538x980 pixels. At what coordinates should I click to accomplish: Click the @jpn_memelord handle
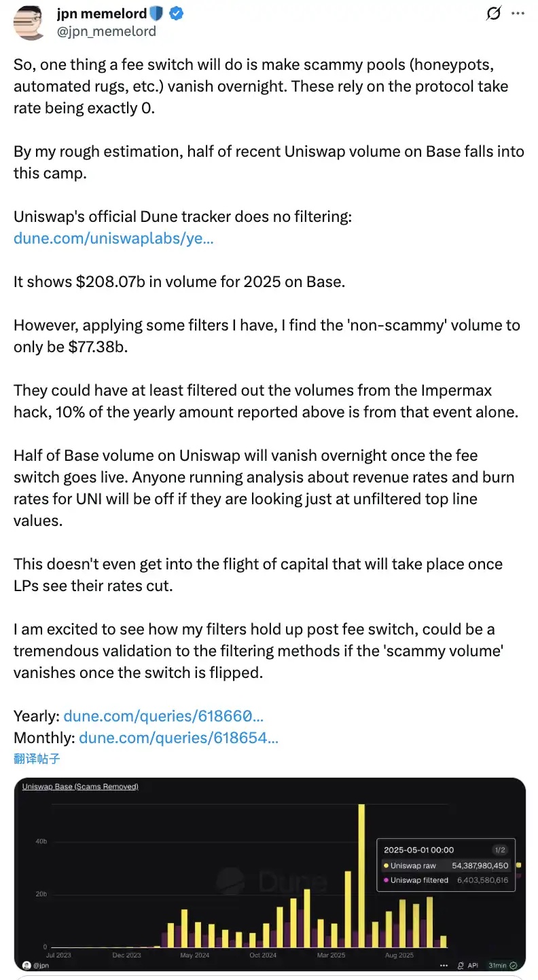[x=106, y=31]
